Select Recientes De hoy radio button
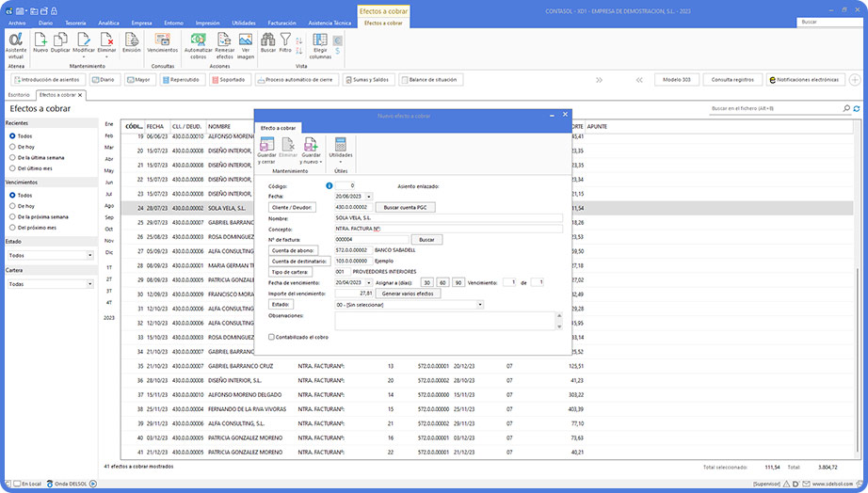This screenshot has width=868, height=493. click(12, 147)
